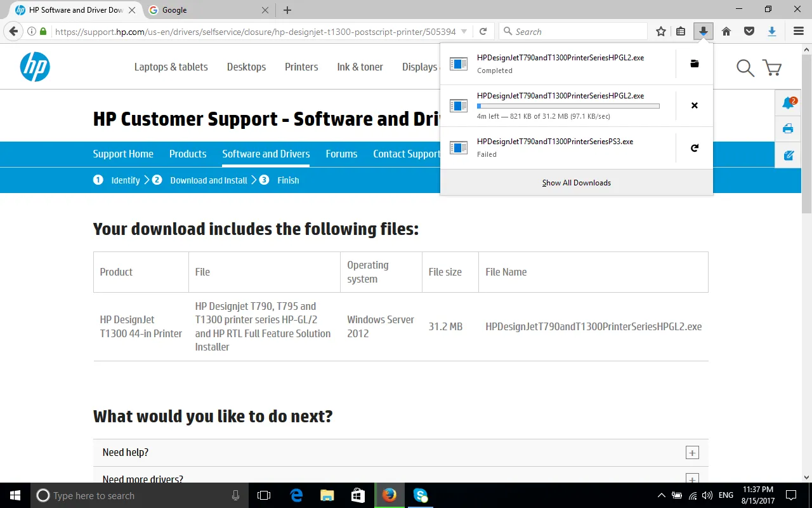The image size is (812, 508).
Task: Open the HP shopping cart
Action: pos(772,68)
